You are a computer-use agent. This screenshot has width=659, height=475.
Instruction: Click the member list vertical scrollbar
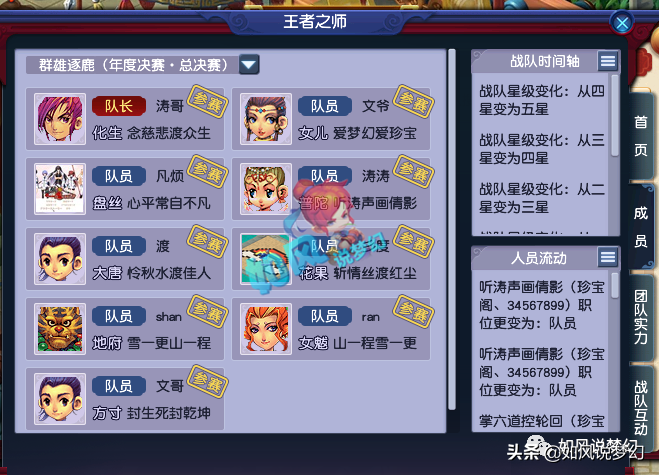[x=452, y=230]
